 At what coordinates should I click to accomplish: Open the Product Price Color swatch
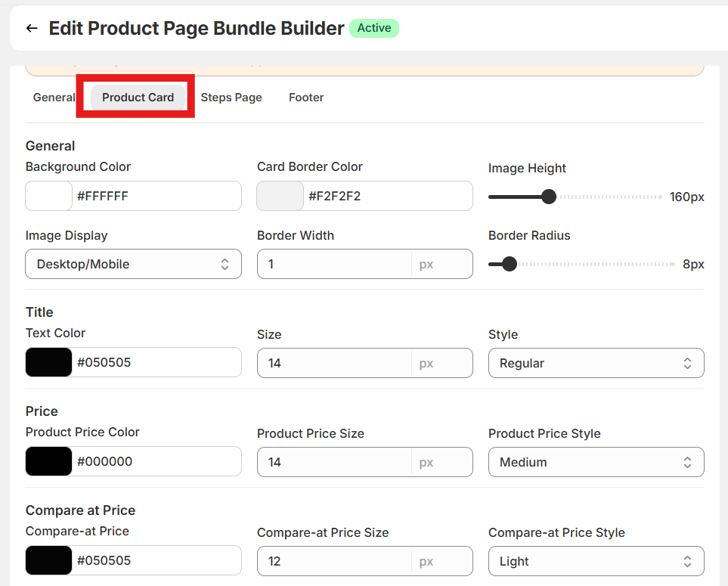(x=49, y=461)
